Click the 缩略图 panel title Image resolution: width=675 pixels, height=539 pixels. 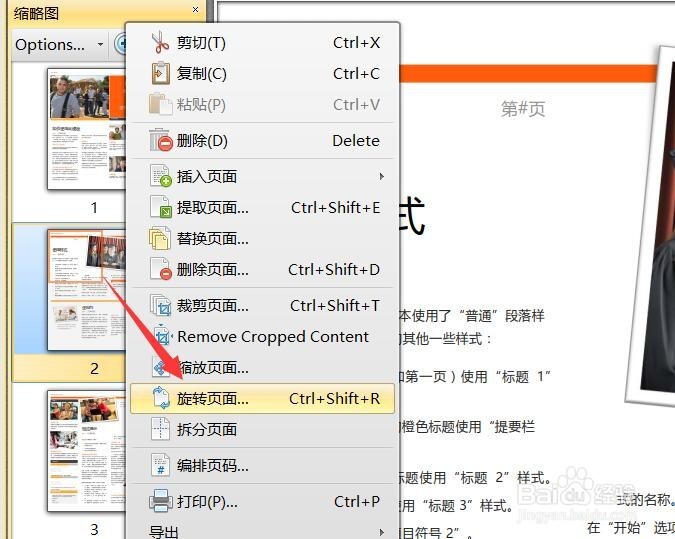click(x=36, y=13)
